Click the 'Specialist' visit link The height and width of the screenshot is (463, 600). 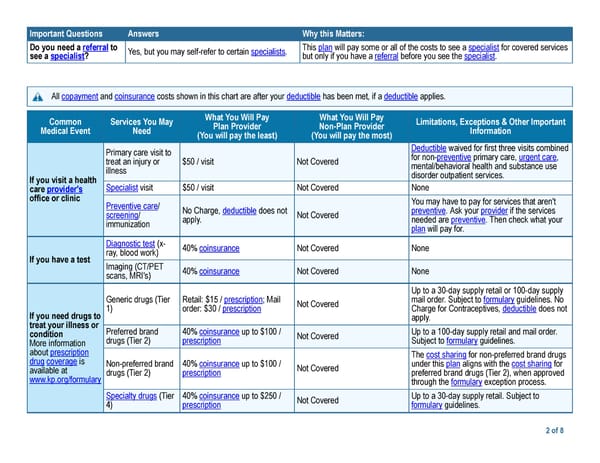tap(122, 187)
